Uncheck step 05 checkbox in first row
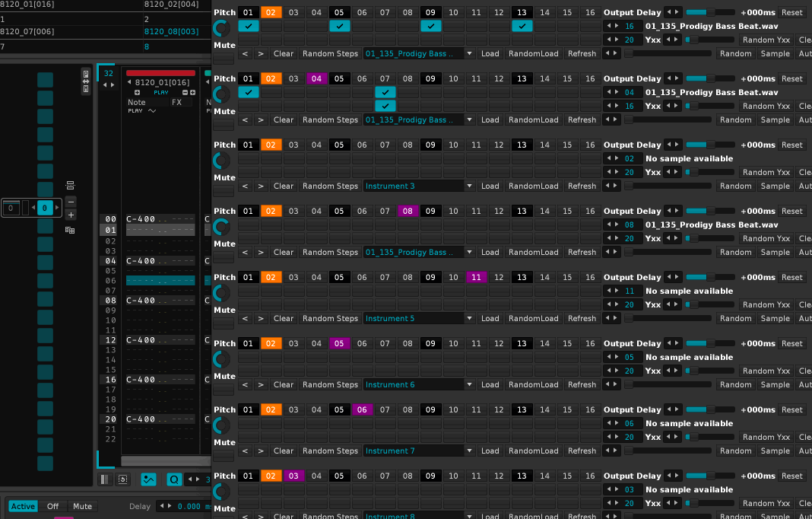 coord(339,26)
